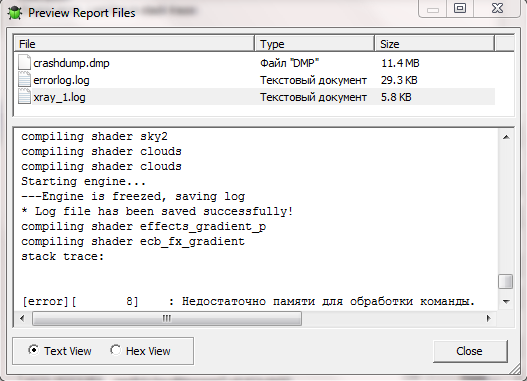The width and height of the screenshot is (527, 381).
Task: Click the horizontal scrollbar thumb
Action: tap(167, 318)
